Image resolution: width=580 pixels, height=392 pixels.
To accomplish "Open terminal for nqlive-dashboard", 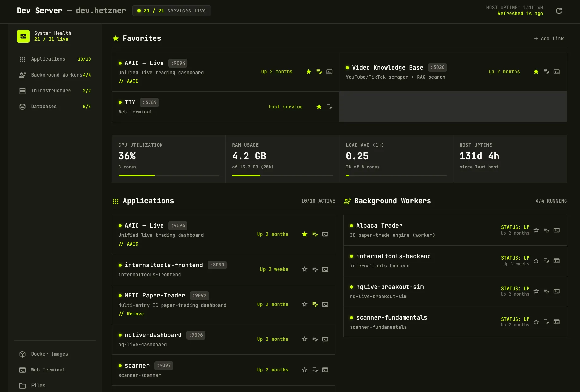I will 325,339.
